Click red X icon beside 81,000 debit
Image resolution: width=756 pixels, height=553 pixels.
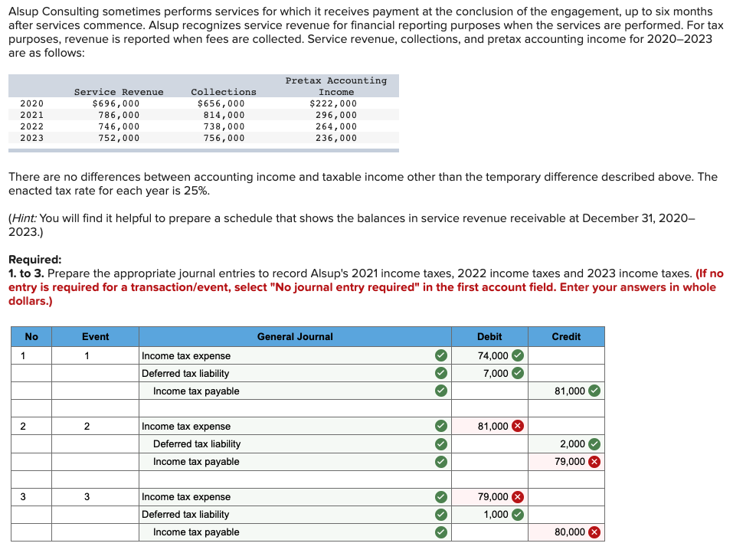(x=517, y=426)
